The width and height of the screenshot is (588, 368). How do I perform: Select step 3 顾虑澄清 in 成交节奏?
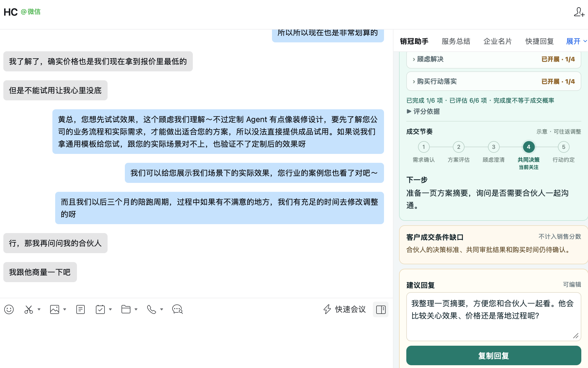[x=494, y=147]
